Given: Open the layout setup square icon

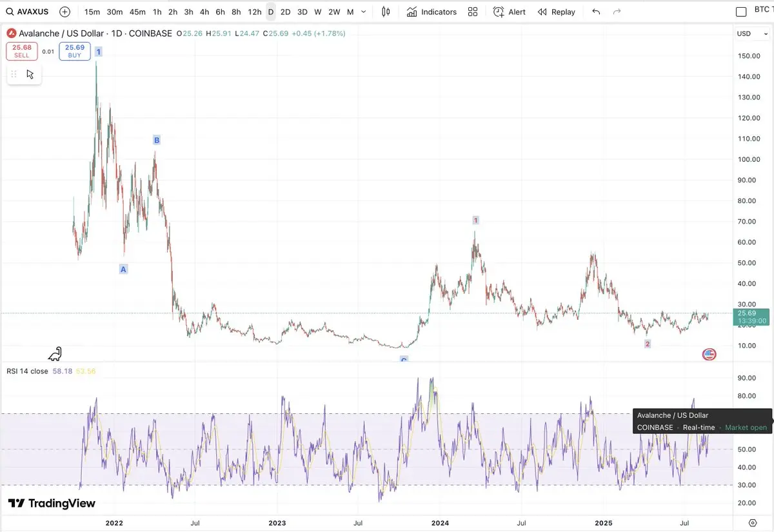Looking at the screenshot, I should pos(742,12).
